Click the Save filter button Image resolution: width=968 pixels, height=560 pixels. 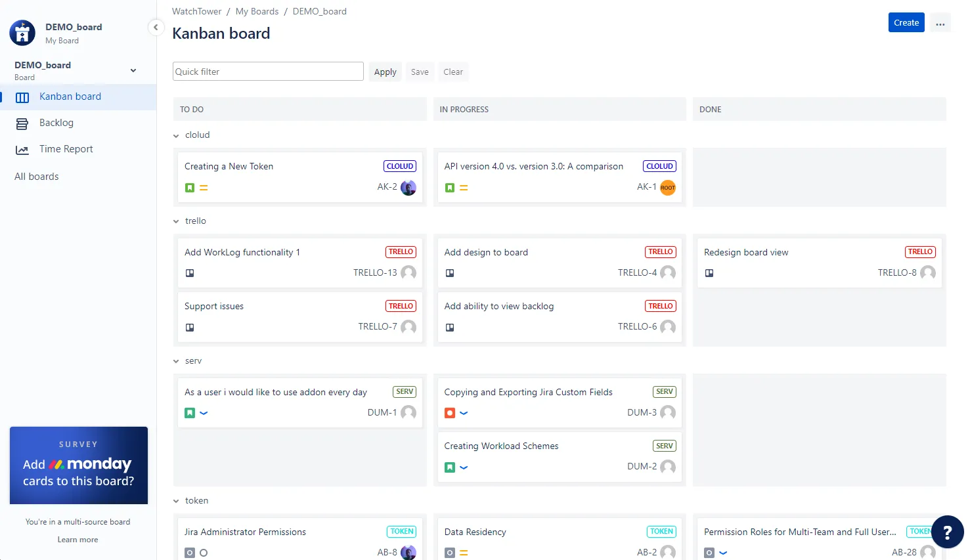(420, 72)
